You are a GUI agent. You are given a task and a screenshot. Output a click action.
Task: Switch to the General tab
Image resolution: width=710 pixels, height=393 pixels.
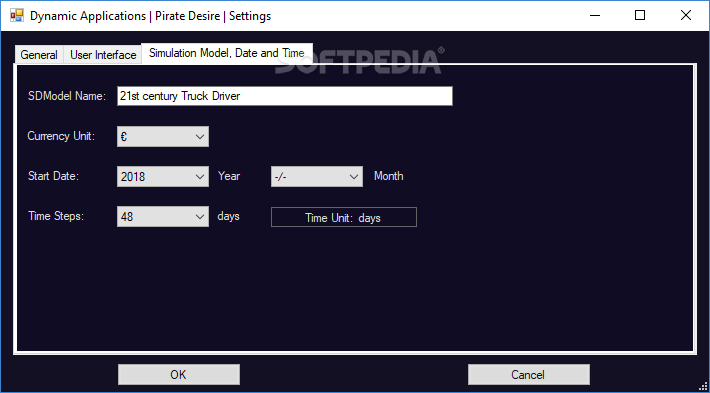click(x=39, y=55)
